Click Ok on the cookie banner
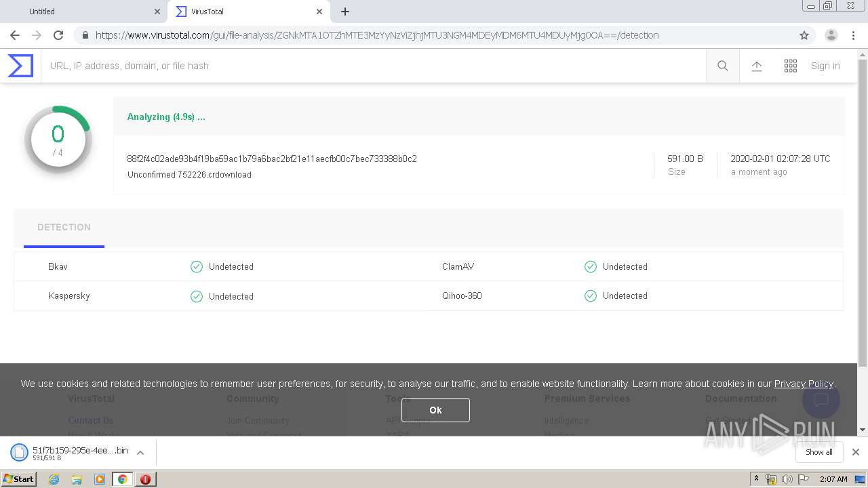This screenshot has width=868, height=488. point(435,410)
